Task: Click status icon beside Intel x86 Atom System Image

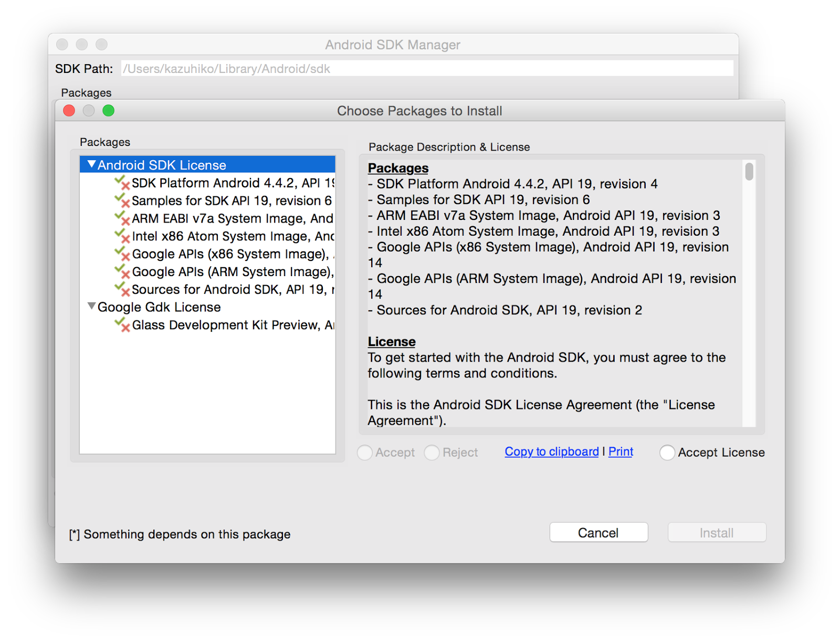Action: 122,236
